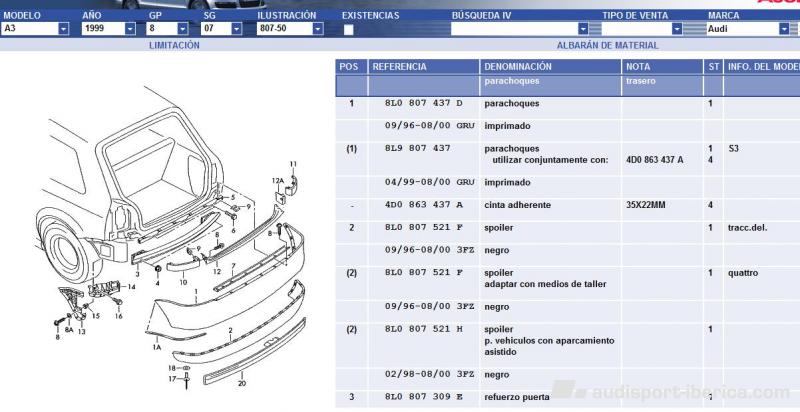Click the tracc.del. model info cell

point(747,228)
